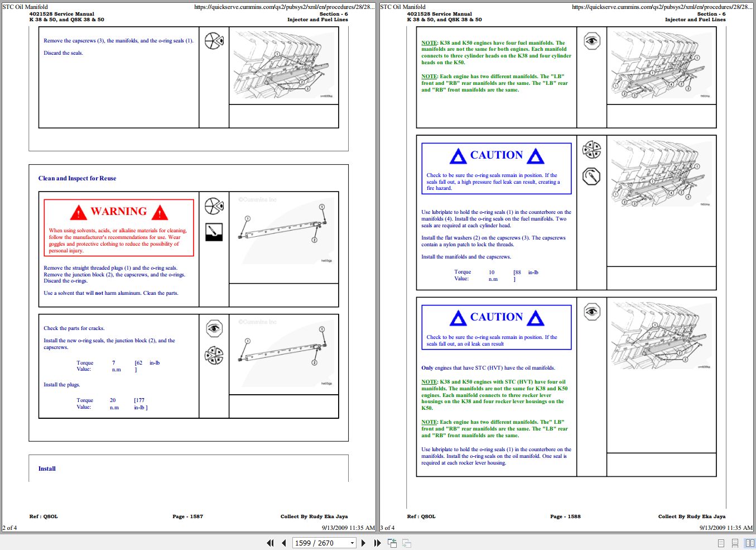Click the quickserve.cummins.com URL on left page
The height and width of the screenshot is (550, 756).
point(285,7)
